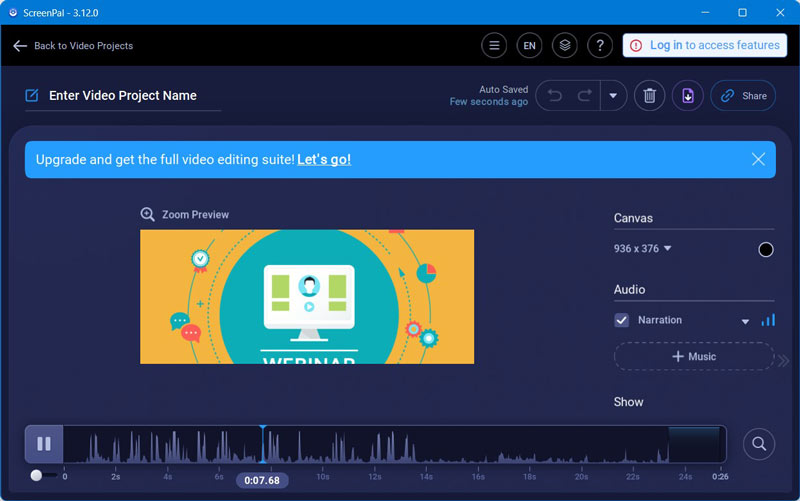Edit project name pencil icon

click(32, 95)
